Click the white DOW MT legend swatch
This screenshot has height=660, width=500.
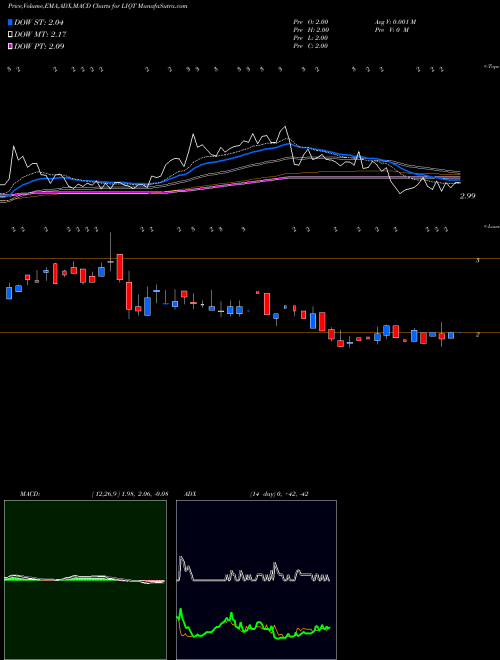pyautogui.click(x=11, y=34)
